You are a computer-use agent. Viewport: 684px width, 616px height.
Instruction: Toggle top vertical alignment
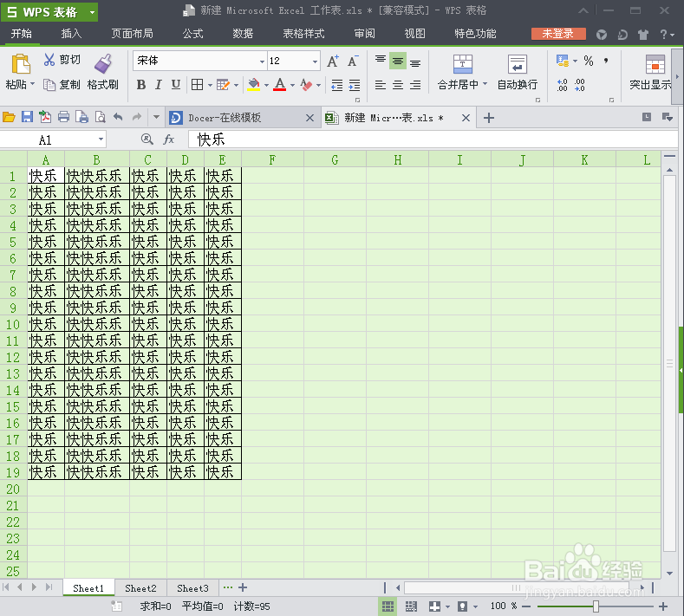click(x=381, y=61)
